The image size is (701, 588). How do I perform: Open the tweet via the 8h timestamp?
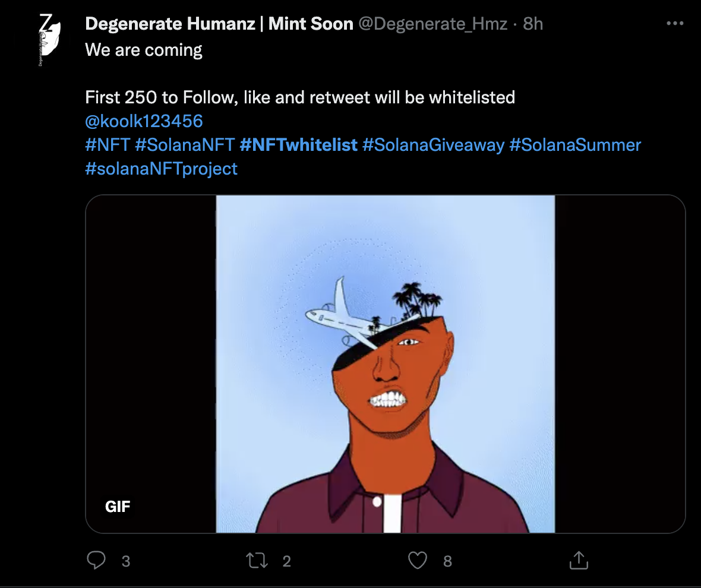533,24
